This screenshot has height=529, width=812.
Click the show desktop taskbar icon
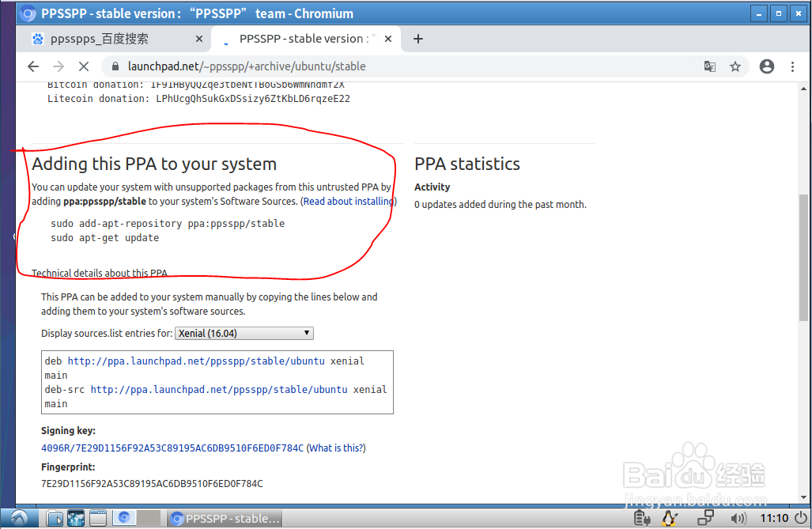[98, 518]
